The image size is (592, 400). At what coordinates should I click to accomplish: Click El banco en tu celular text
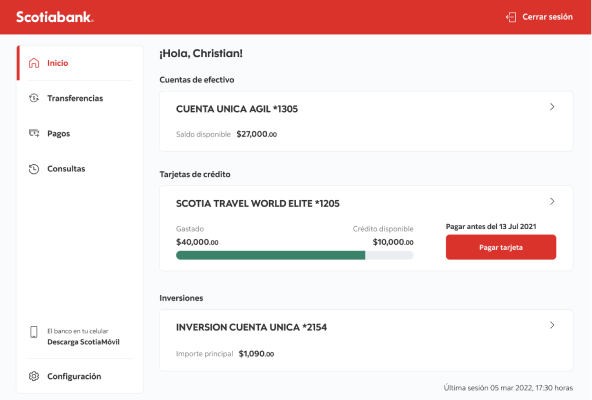click(78, 331)
